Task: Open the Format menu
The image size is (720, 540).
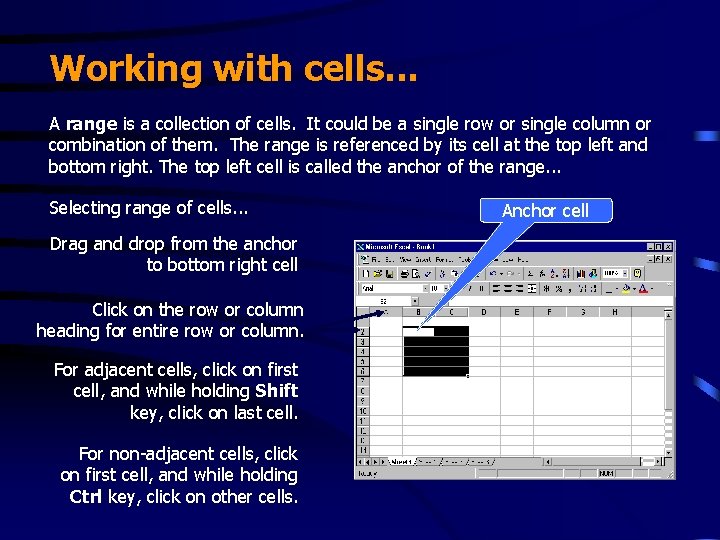Action: click(x=444, y=259)
